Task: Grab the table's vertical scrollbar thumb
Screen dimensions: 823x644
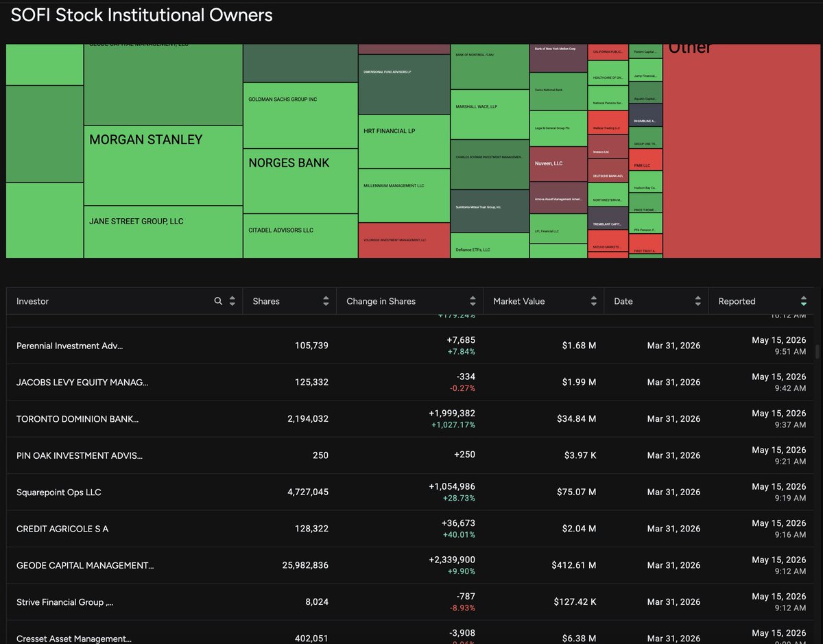Action: coord(817,352)
